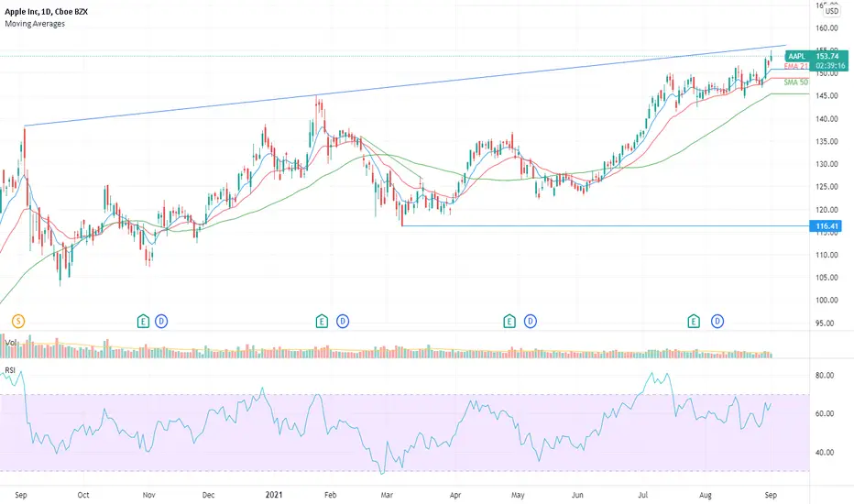Click the RSI 40.00 scale label

point(825,453)
